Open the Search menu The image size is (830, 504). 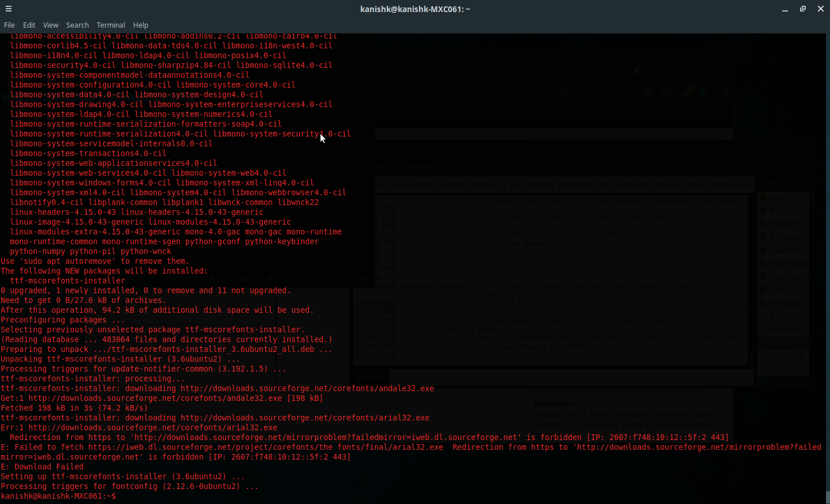(x=77, y=25)
